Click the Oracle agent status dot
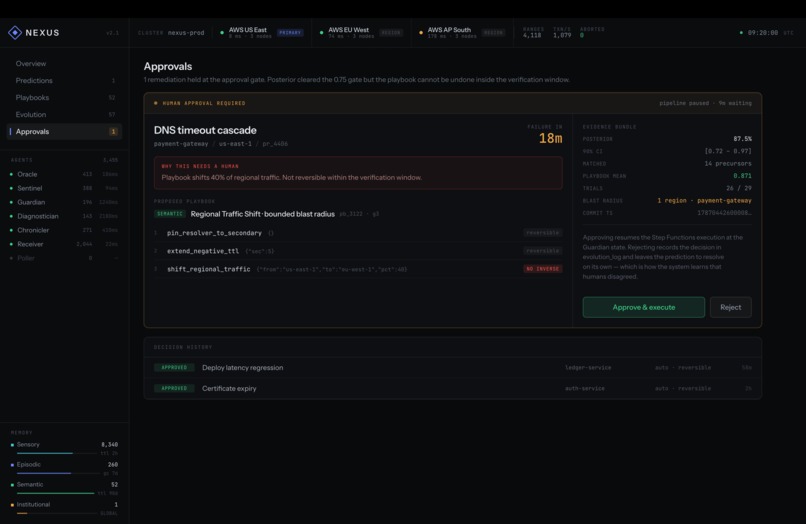The height and width of the screenshot is (524, 806). pos(11,174)
